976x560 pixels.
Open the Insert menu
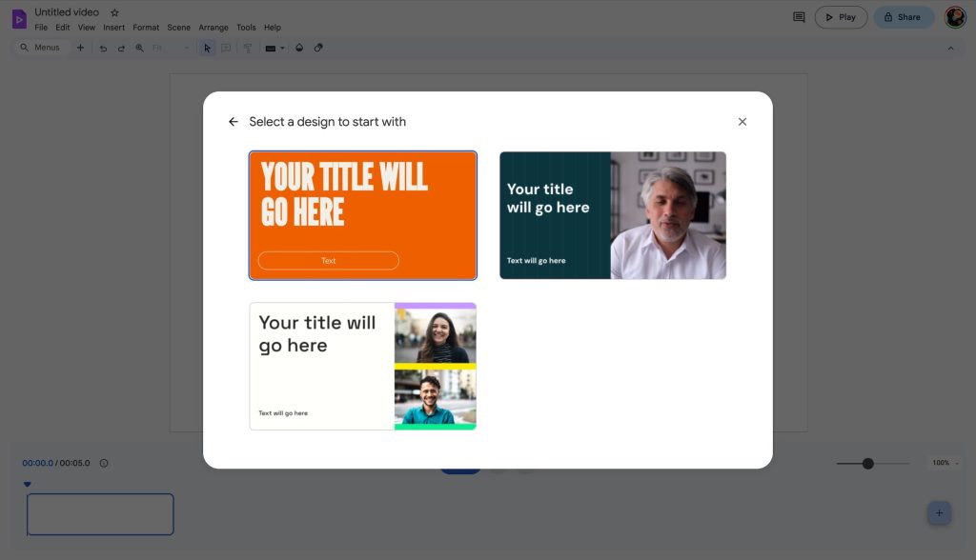(x=113, y=28)
